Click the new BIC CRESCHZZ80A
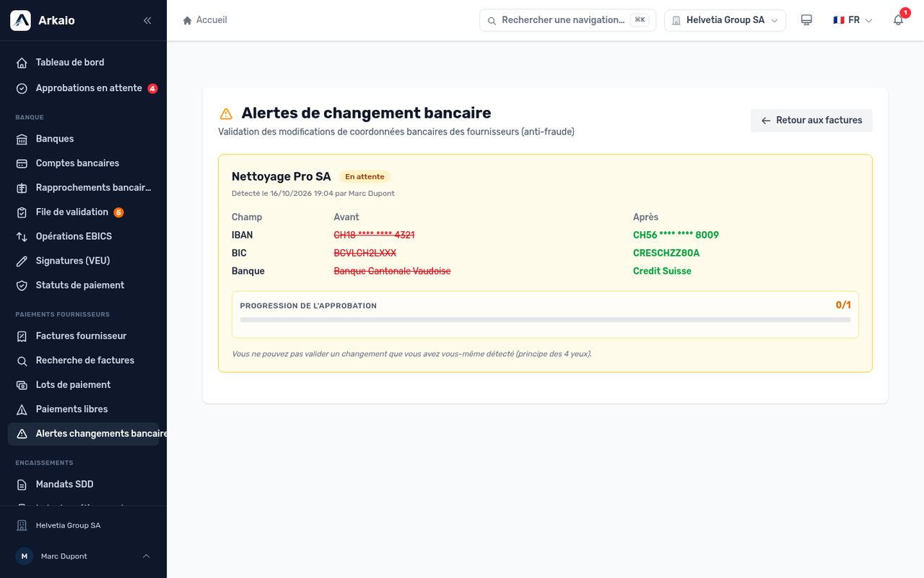This screenshot has width=924, height=578. pyautogui.click(x=666, y=253)
